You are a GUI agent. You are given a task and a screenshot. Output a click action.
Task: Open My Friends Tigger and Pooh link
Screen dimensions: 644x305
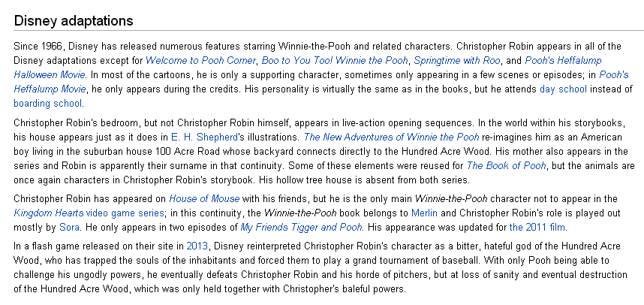301,227
